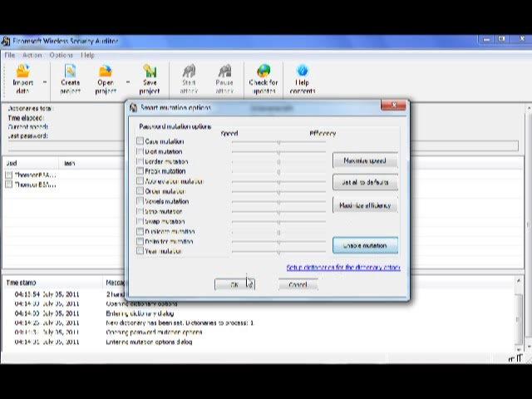Open the Import data dropdown arrow
This screenshot has width=532, height=399.
pyautogui.click(x=44, y=82)
